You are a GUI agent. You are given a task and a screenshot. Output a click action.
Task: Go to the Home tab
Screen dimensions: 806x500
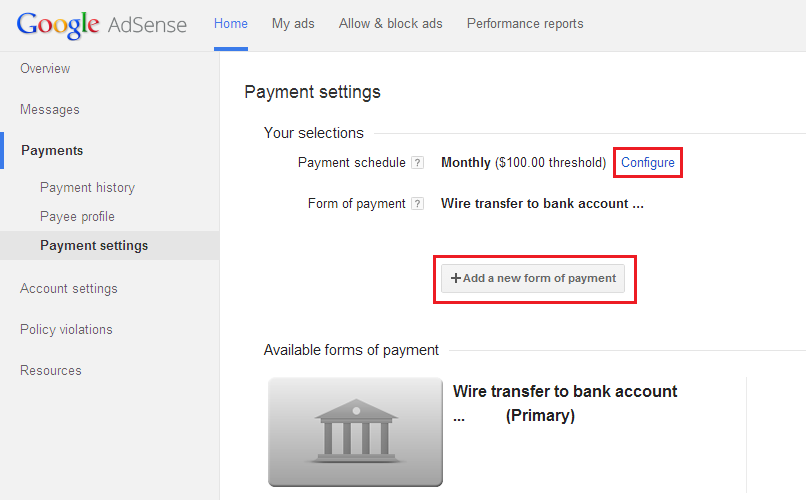(231, 24)
